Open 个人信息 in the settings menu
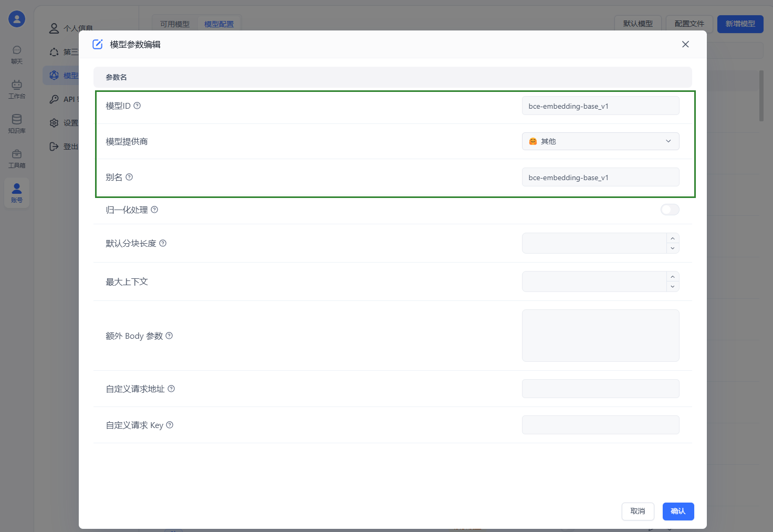This screenshot has height=532, width=773. pyautogui.click(x=70, y=28)
